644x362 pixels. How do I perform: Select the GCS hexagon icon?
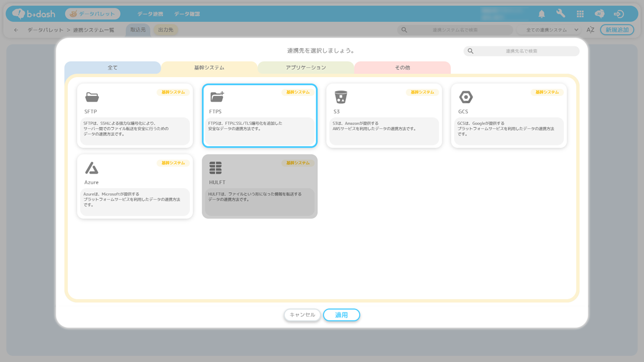tap(466, 97)
